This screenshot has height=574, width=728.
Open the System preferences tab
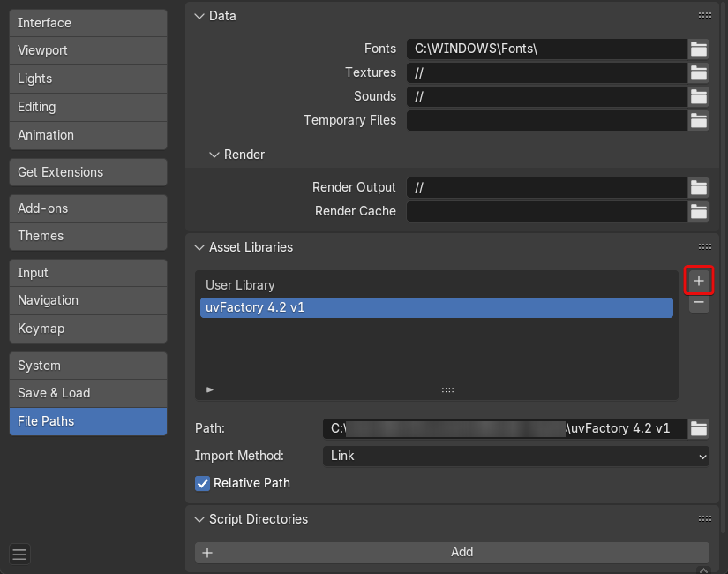click(x=88, y=366)
